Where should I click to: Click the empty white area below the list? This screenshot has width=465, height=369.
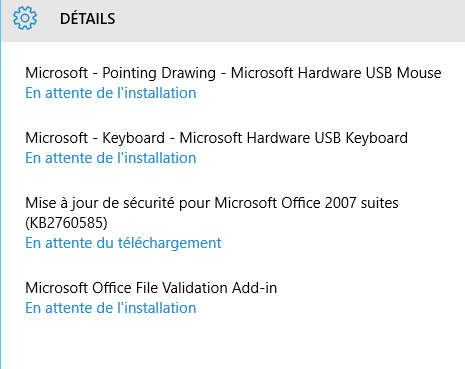(x=233, y=343)
